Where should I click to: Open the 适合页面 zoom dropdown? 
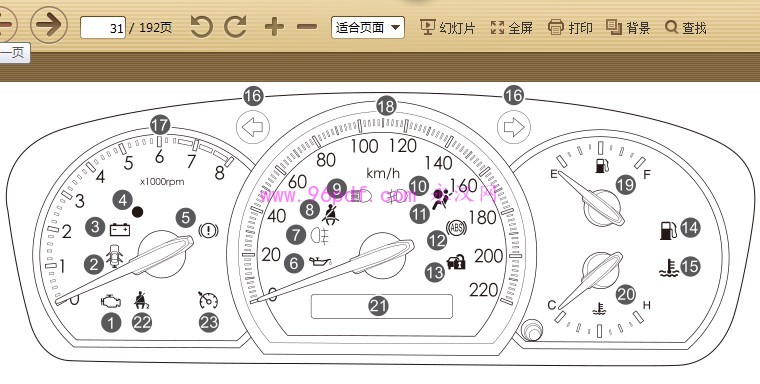click(x=367, y=27)
